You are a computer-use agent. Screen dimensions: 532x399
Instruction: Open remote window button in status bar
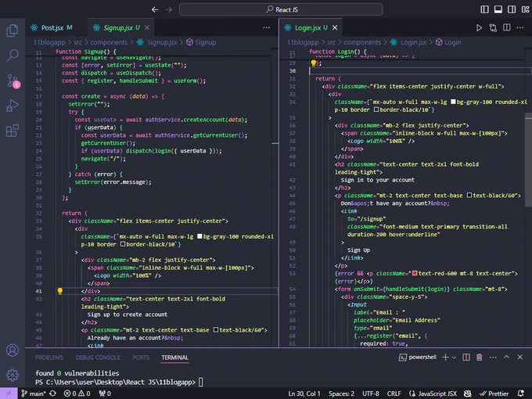(x=9, y=394)
